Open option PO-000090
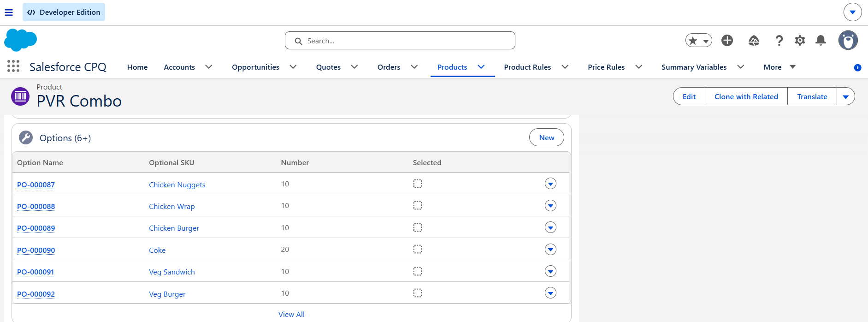This screenshot has width=868, height=322. tap(36, 250)
